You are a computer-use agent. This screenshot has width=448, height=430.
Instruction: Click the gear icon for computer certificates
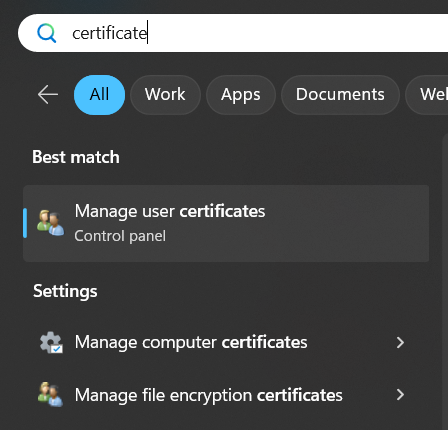51,342
